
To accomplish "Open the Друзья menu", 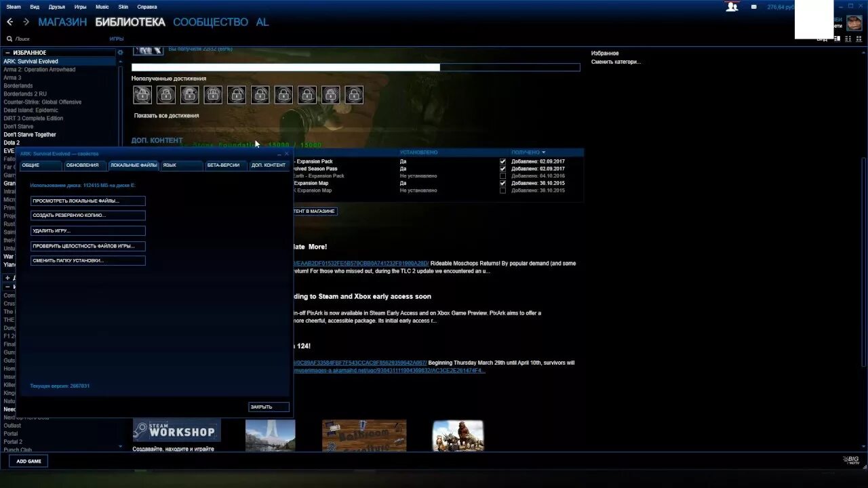I will pyautogui.click(x=57, y=7).
